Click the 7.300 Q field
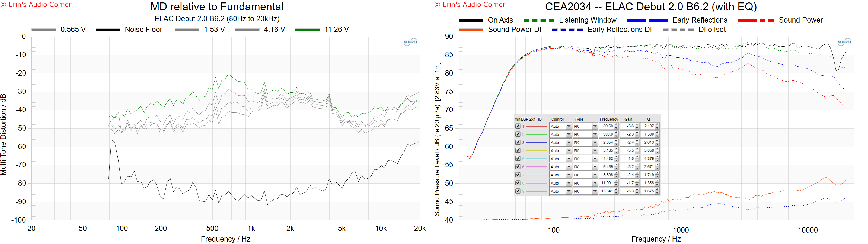Image resolution: width=868 pixels, height=244 pixels. coord(648,134)
